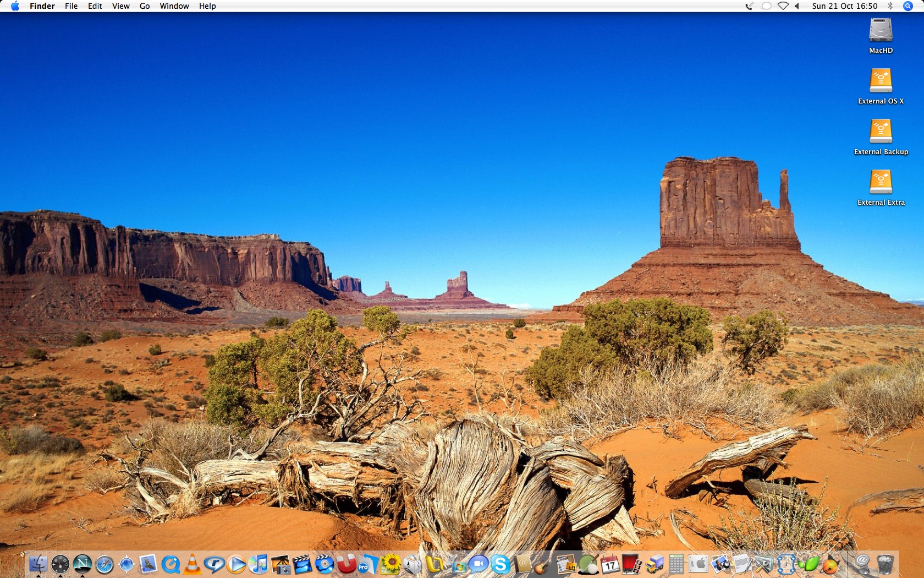Launch Calculator from the Dock
Viewport: 924px width, 578px height.
pos(676,564)
